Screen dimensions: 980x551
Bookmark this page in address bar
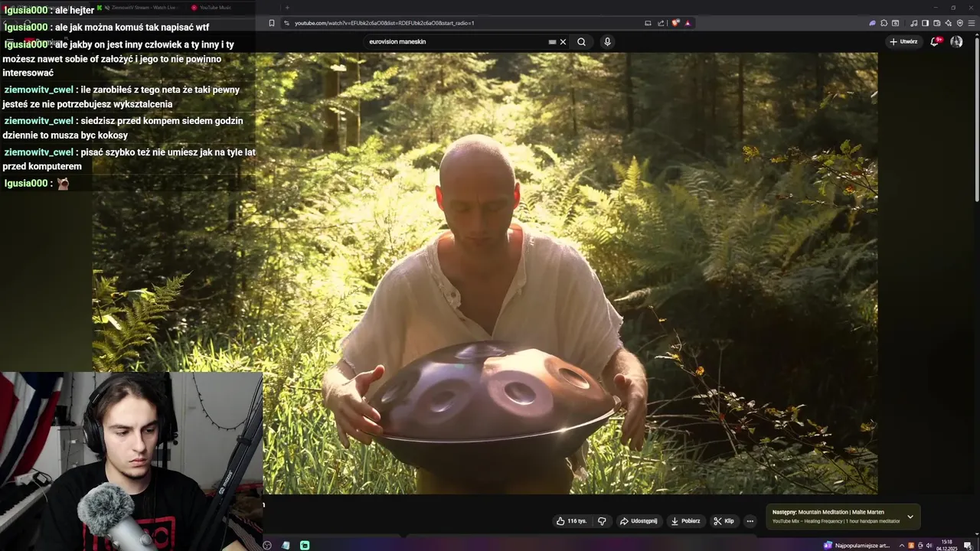[x=271, y=23]
